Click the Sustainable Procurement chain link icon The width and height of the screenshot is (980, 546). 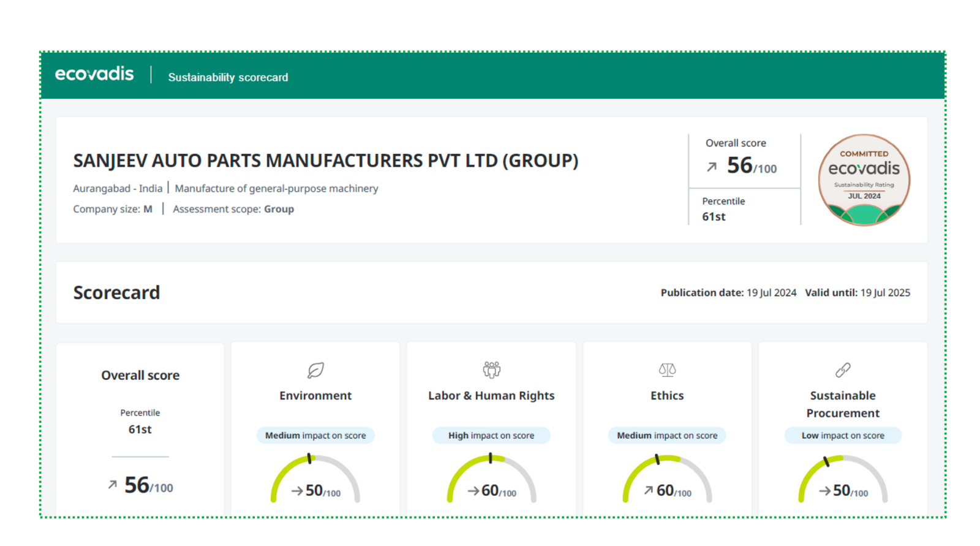843,370
